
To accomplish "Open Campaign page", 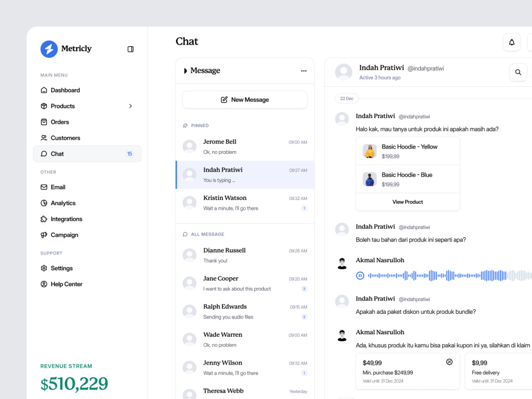I will click(x=87, y=235).
